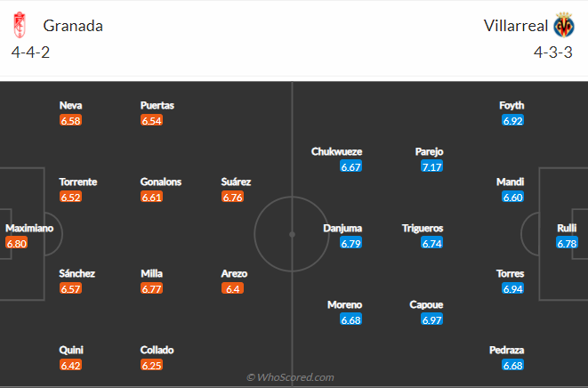Select Maximiano's 6.80 rating badge

tap(17, 243)
